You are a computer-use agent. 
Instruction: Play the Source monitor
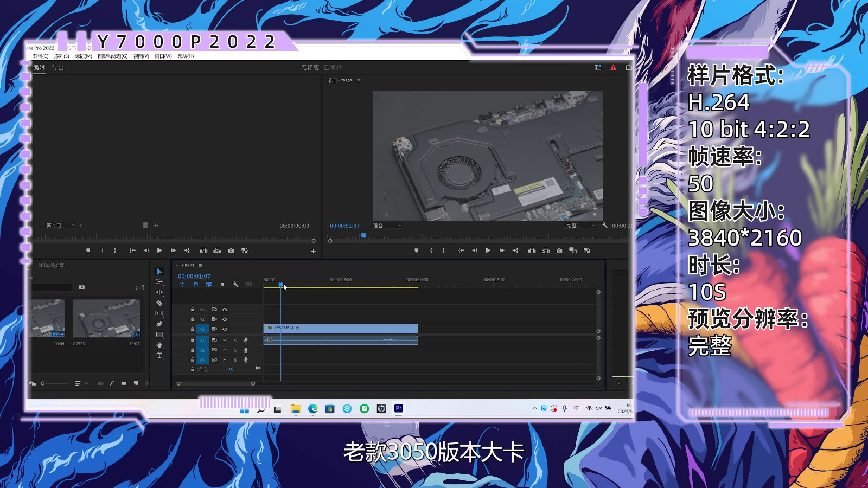click(x=159, y=251)
